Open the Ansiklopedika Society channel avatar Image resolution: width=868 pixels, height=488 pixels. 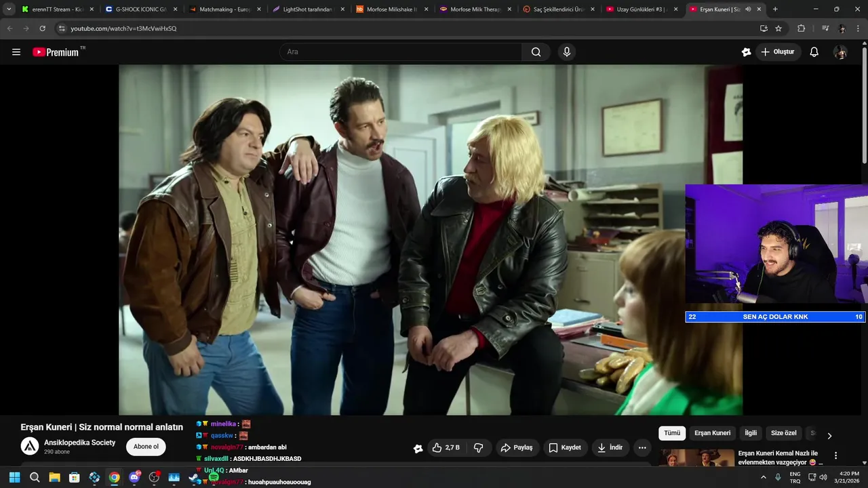tap(30, 446)
